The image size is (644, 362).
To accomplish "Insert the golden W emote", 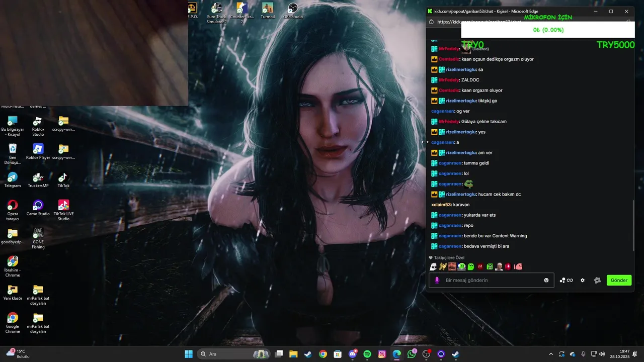I will click(443, 266).
